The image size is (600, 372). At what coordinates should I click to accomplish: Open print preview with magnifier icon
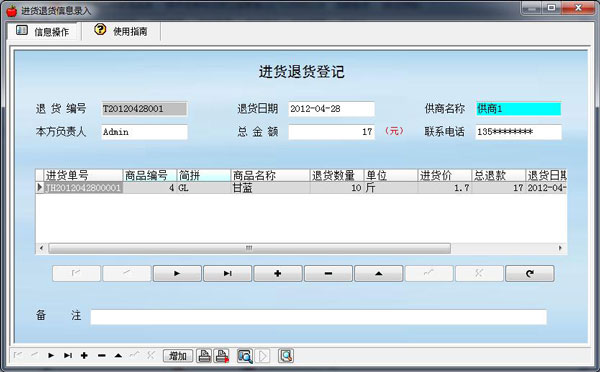click(245, 356)
